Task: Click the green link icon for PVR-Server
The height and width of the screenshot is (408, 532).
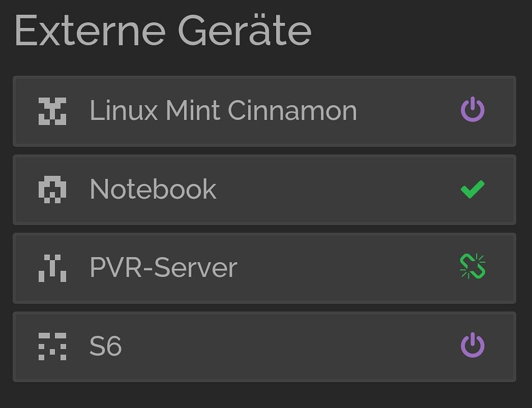Action: click(472, 266)
